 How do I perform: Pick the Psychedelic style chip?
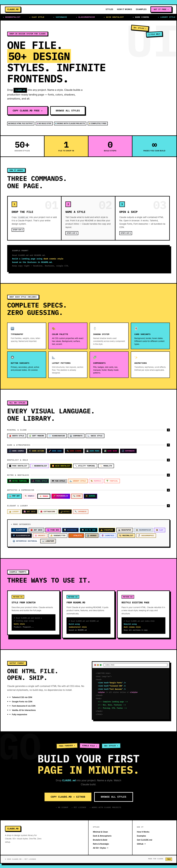point(61,496)
